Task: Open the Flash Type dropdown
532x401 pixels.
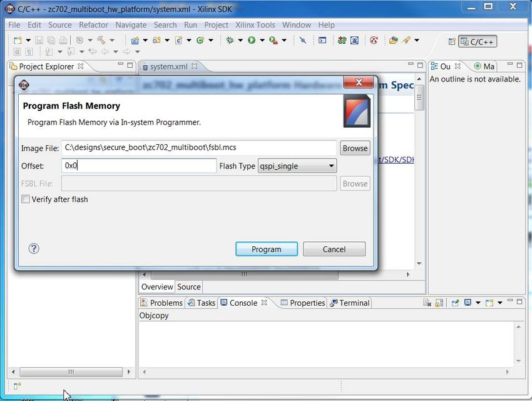Action: [297, 165]
